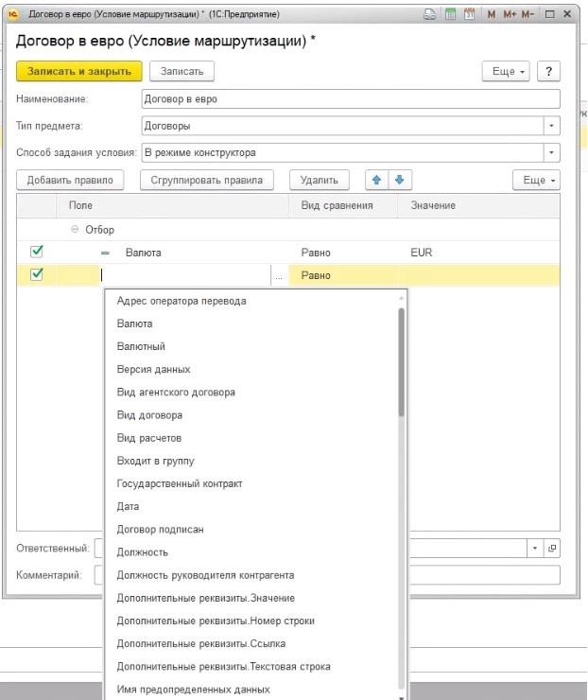This screenshot has height=700, width=588.
Task: Pick Дополнительные реквизиты.Ссылка from list
Action: coord(201,644)
